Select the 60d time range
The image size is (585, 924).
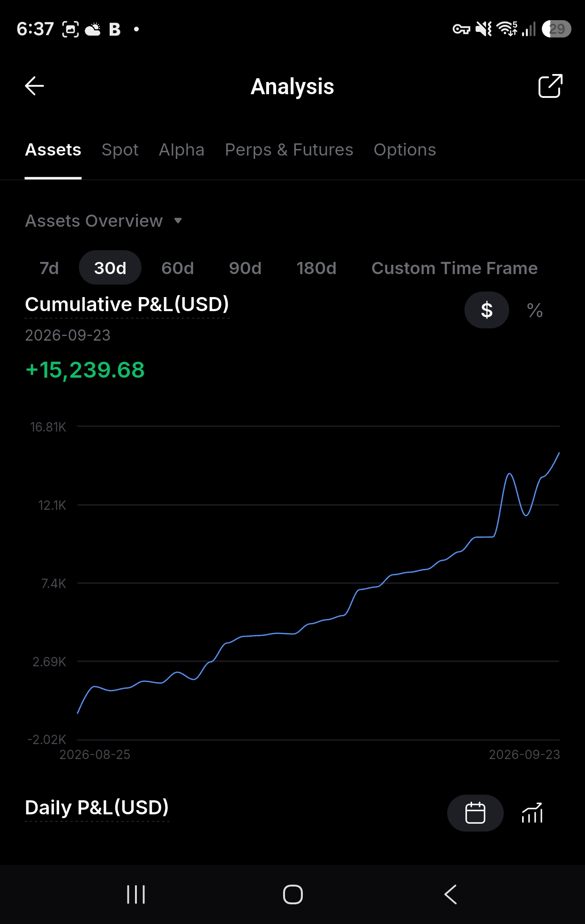[x=178, y=268]
